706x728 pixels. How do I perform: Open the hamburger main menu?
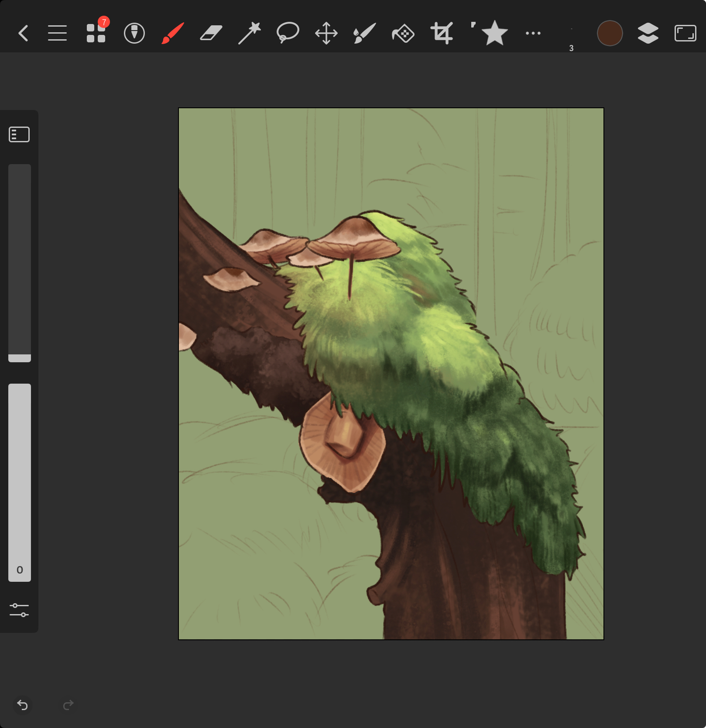[x=57, y=33]
